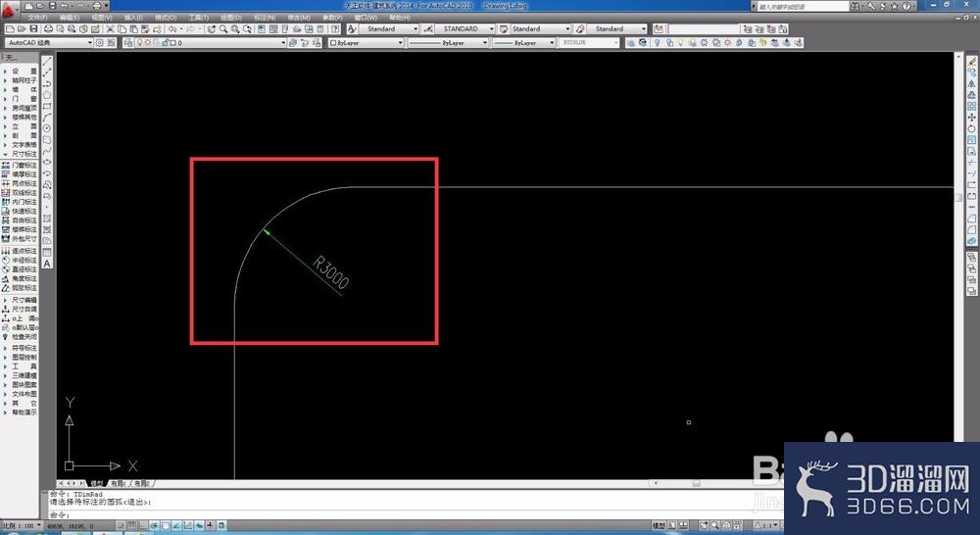The width and height of the screenshot is (980, 535).
Task: Click the Undo arrow icon
Action: [171, 28]
